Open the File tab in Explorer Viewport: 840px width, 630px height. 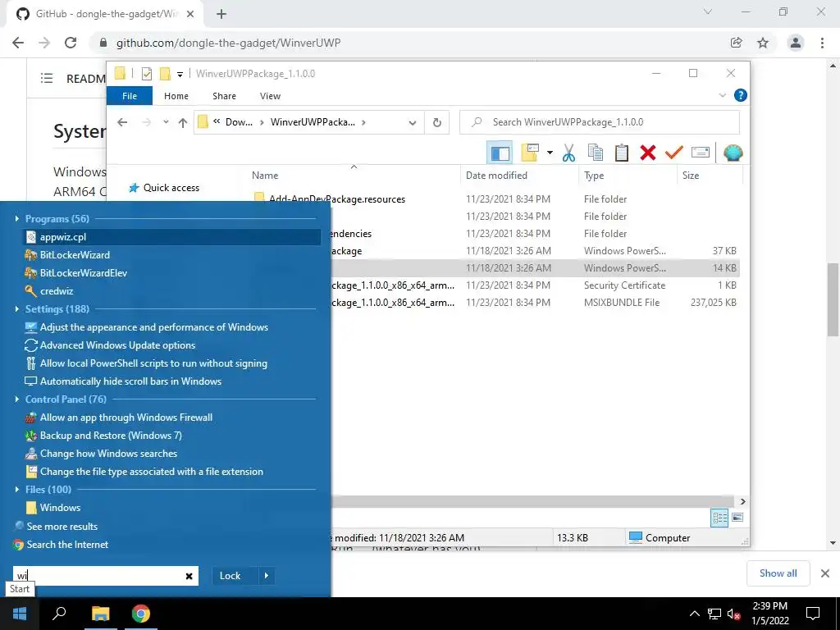pos(130,96)
